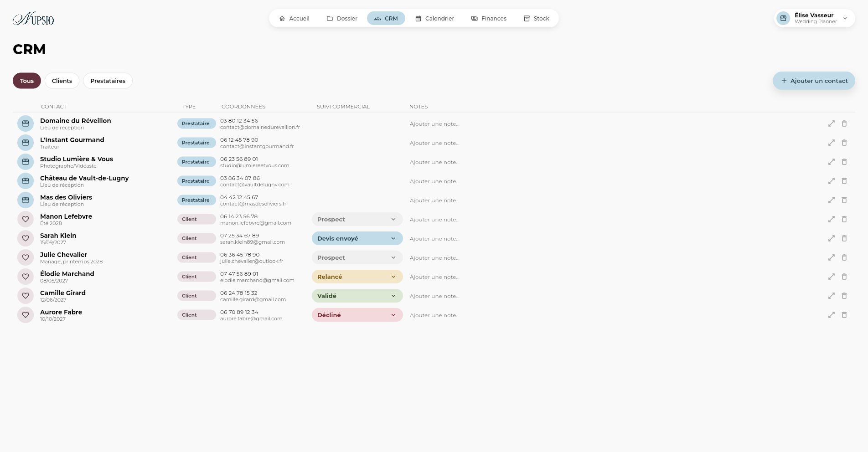The image size is (868, 452).
Task: Click the heart avatar for Manon Lefebvre
Action: point(26,219)
